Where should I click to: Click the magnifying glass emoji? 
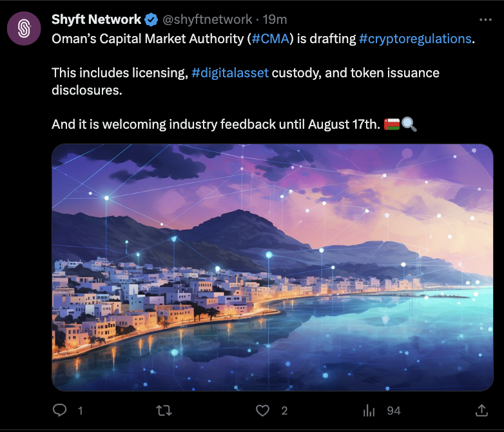pyautogui.click(x=409, y=124)
